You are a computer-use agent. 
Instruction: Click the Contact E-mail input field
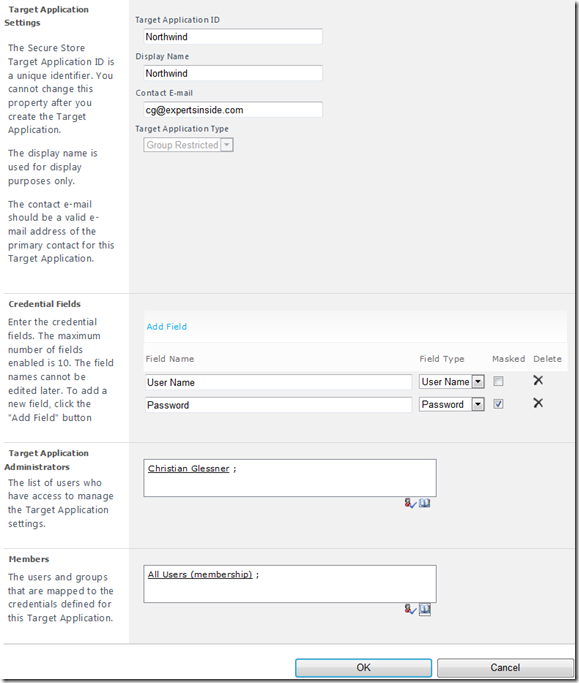coord(233,110)
